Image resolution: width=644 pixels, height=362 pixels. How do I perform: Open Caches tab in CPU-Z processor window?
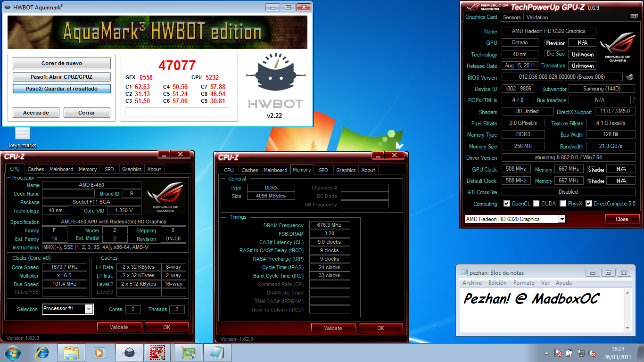(35, 169)
